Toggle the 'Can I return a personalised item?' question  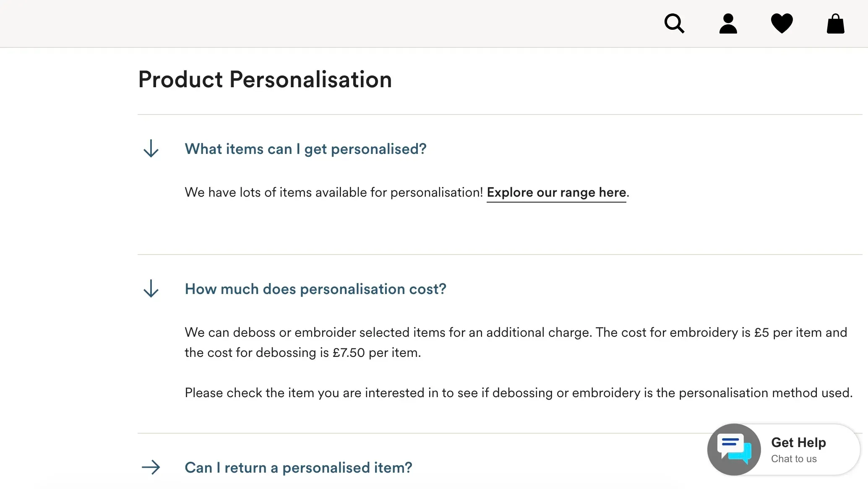pos(298,467)
